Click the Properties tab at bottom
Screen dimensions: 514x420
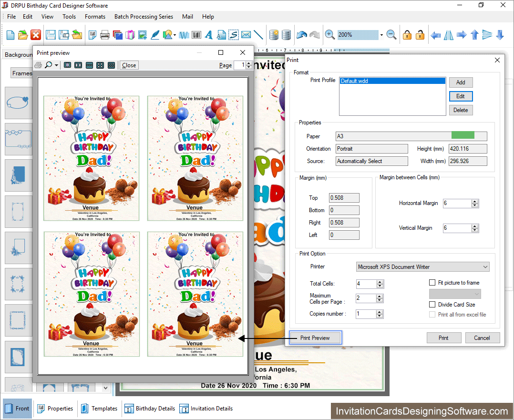[55, 409]
